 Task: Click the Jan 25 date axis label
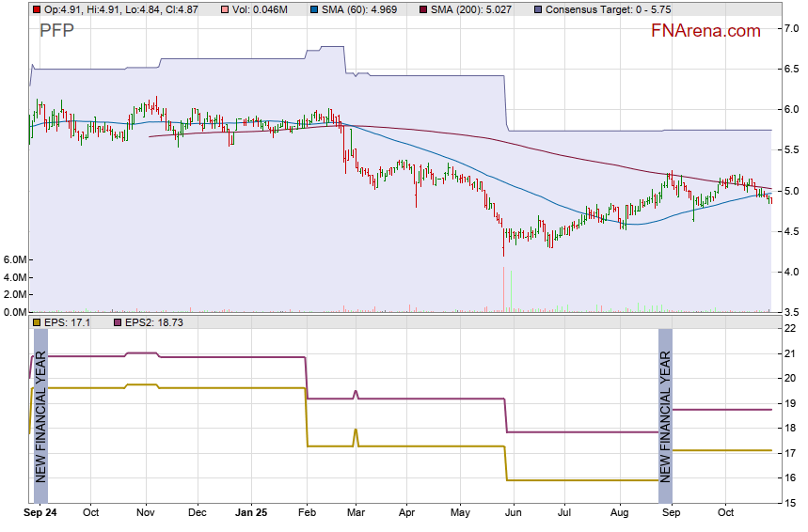(250, 513)
